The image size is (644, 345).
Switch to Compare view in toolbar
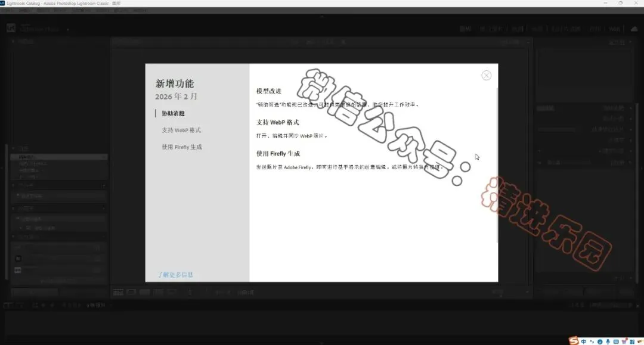pos(144,292)
